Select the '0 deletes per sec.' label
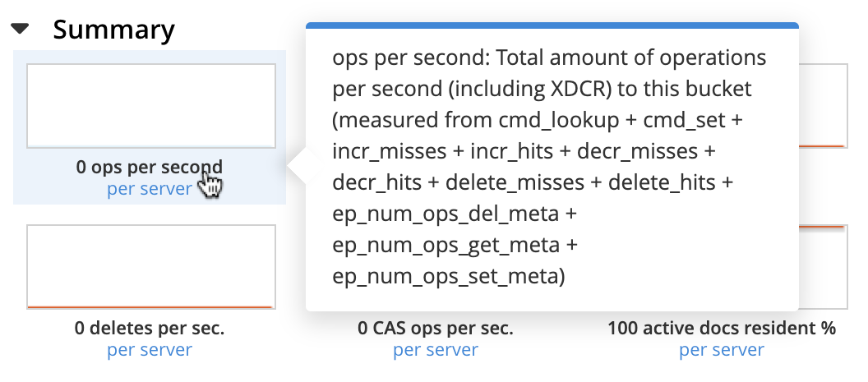This screenshot has width=868, height=382. click(149, 329)
